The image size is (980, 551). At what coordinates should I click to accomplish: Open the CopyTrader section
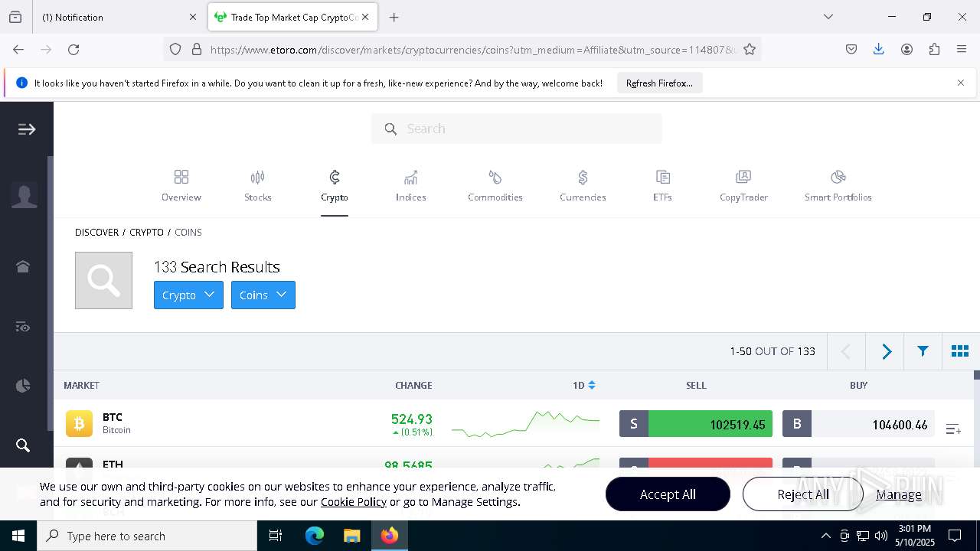coord(743,186)
